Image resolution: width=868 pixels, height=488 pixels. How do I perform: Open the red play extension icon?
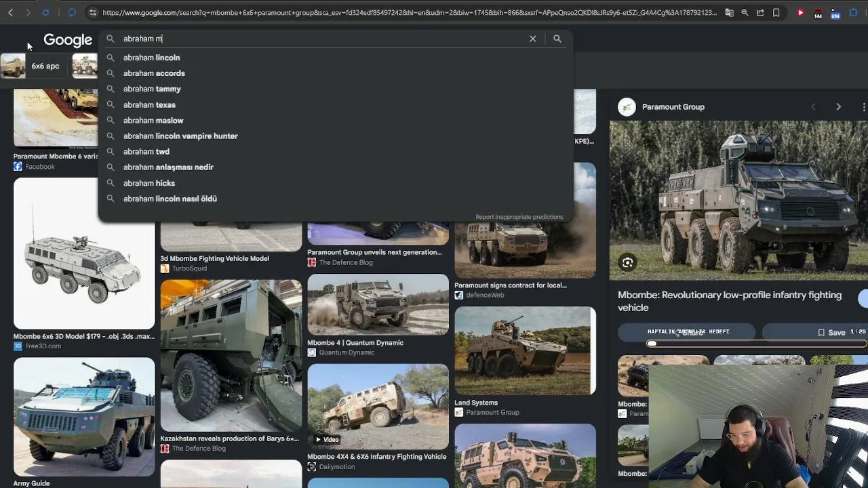coord(801,12)
